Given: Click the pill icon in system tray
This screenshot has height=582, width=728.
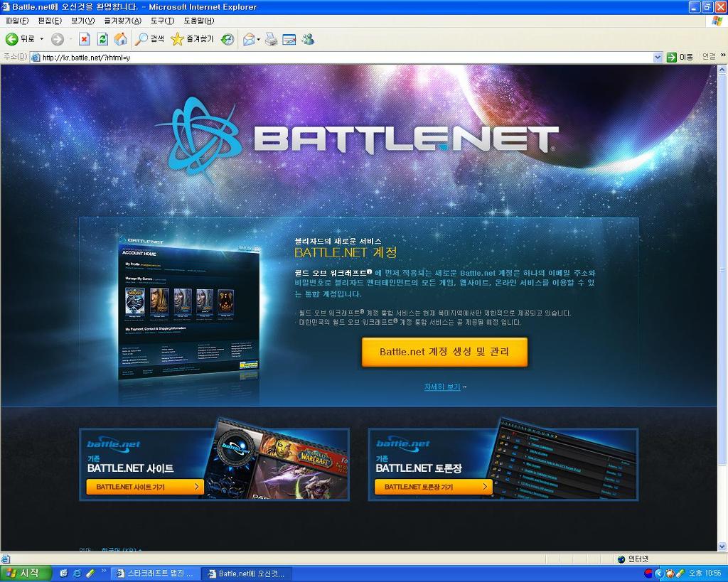Looking at the screenshot, I should [x=680, y=573].
